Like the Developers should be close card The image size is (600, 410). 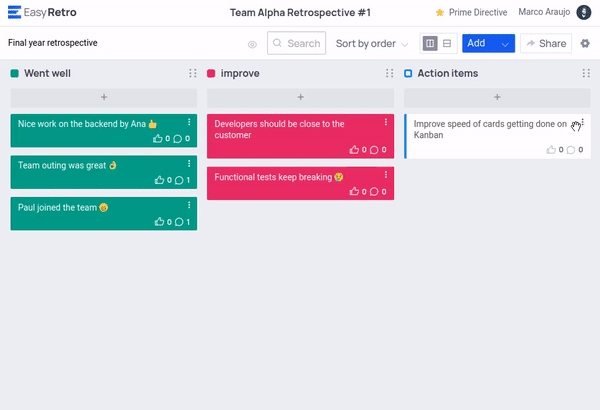(x=355, y=150)
